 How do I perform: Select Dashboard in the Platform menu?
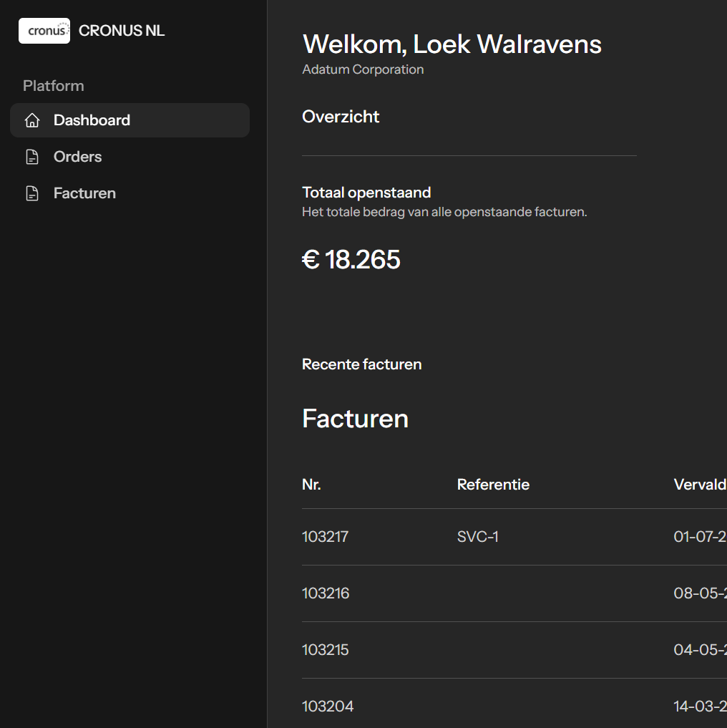pyautogui.click(x=92, y=120)
